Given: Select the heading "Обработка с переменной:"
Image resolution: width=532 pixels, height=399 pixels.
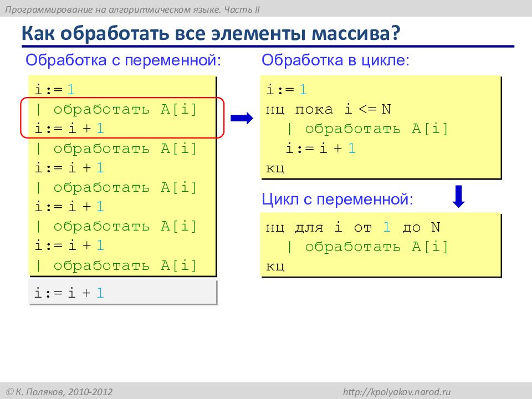Looking at the screenshot, I should pos(123,60).
